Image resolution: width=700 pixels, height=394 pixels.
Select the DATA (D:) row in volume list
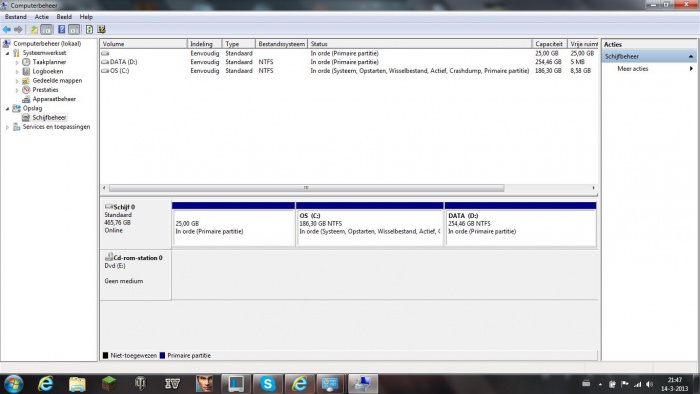point(349,62)
